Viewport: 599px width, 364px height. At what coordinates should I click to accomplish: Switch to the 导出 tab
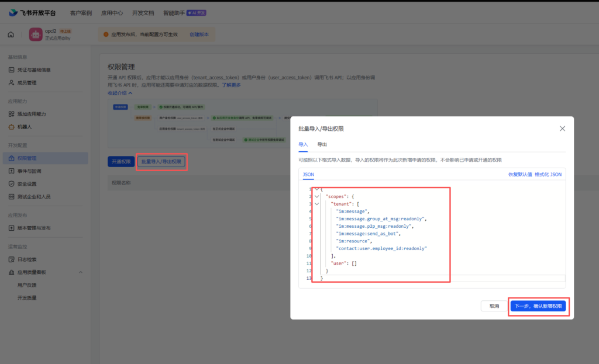[x=322, y=144]
